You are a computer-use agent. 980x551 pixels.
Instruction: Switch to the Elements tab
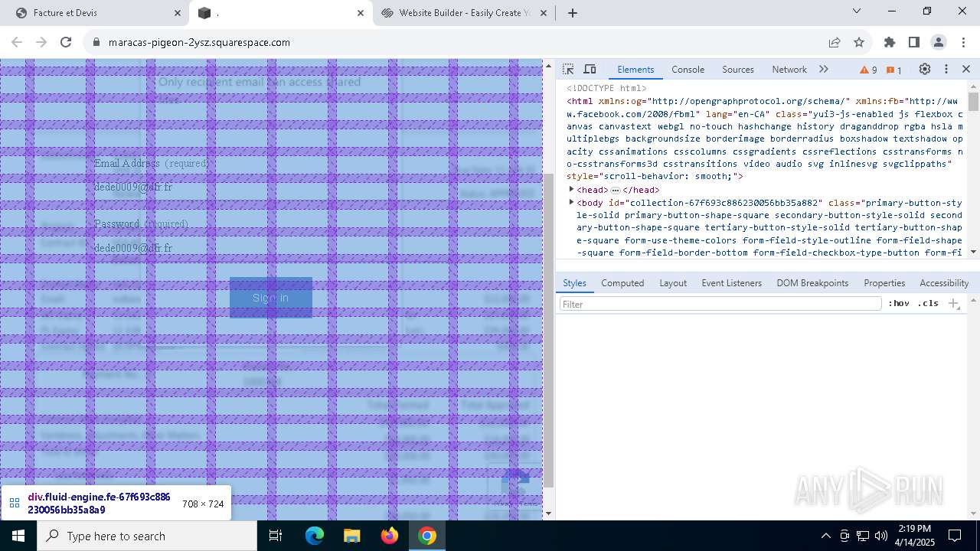coord(635,69)
